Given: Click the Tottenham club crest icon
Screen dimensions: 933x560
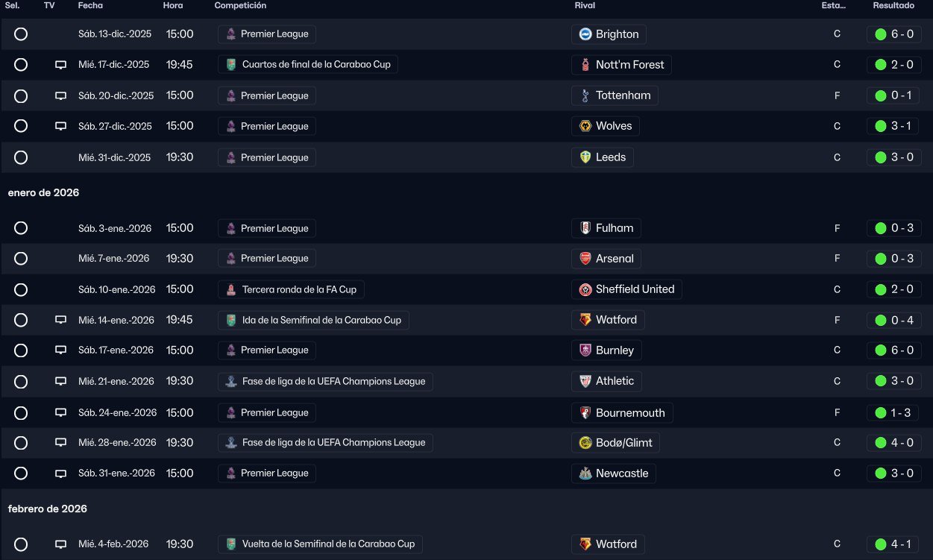Looking at the screenshot, I should pos(585,95).
